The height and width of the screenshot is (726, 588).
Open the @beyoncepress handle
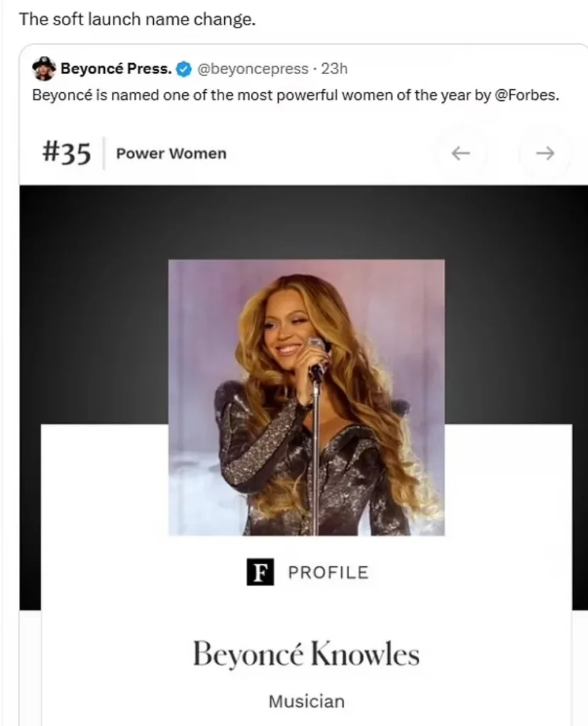pyautogui.click(x=253, y=69)
